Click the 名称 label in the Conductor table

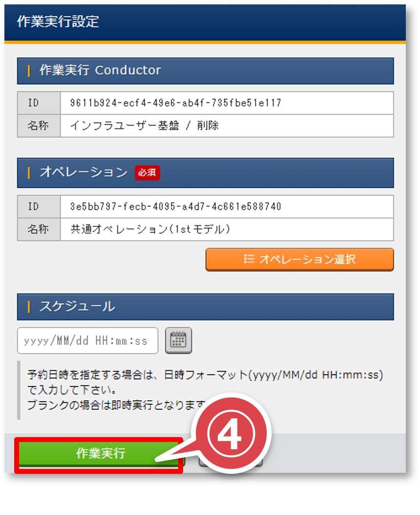38,125
